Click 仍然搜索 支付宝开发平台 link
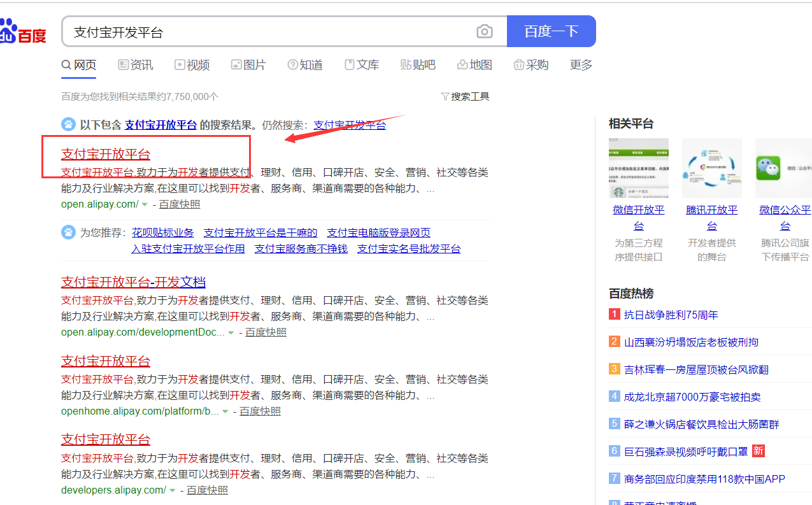Screen dimensions: 812x505 350,125
